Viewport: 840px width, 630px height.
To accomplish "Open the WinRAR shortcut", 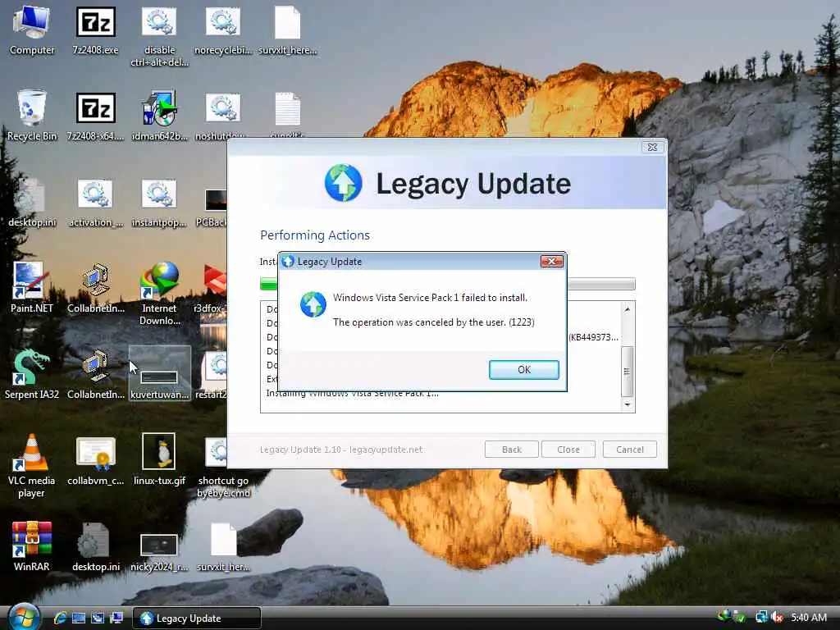I will [32, 546].
